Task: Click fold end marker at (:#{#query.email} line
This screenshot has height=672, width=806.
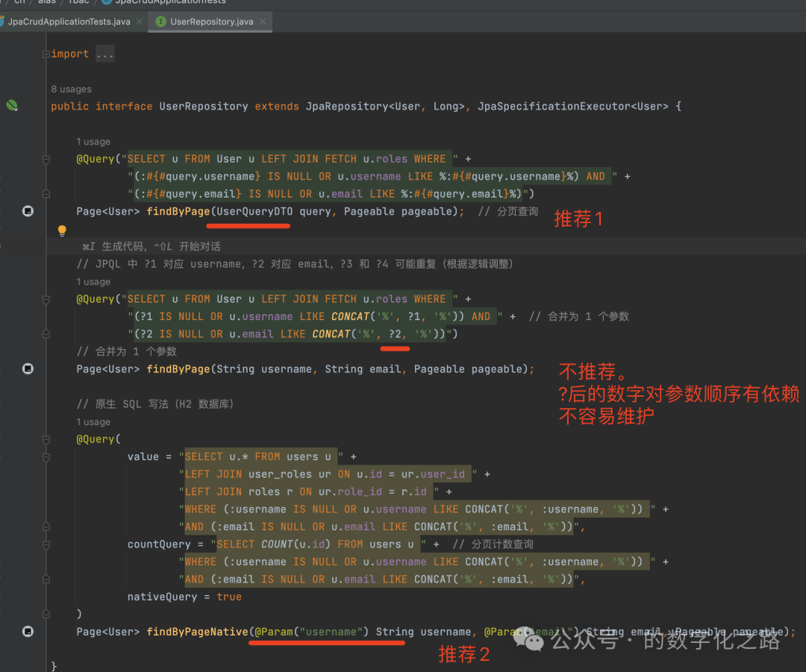Action: (x=46, y=194)
